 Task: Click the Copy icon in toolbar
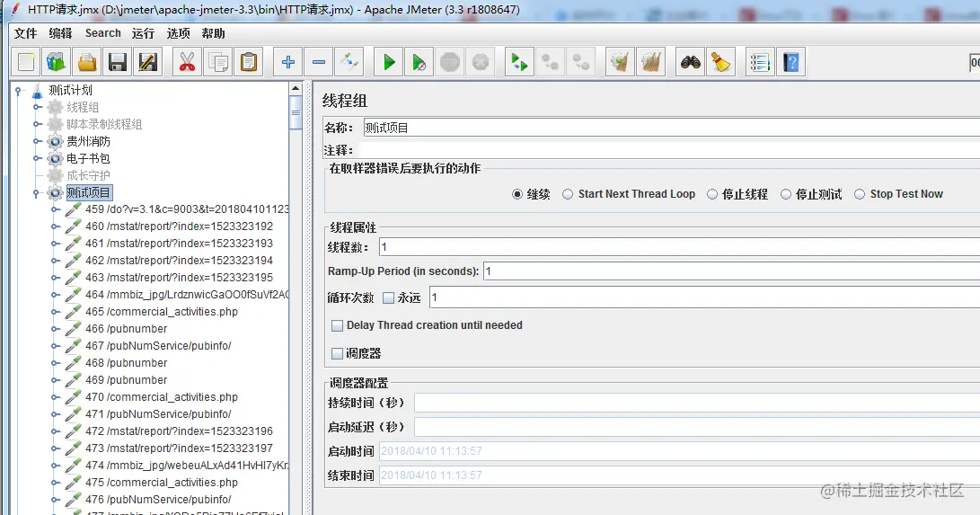(218, 62)
